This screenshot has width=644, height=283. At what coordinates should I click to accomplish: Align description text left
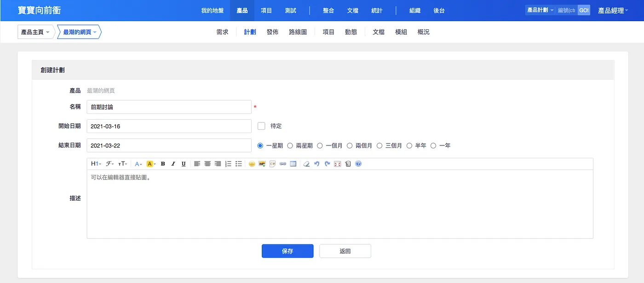pyautogui.click(x=197, y=164)
